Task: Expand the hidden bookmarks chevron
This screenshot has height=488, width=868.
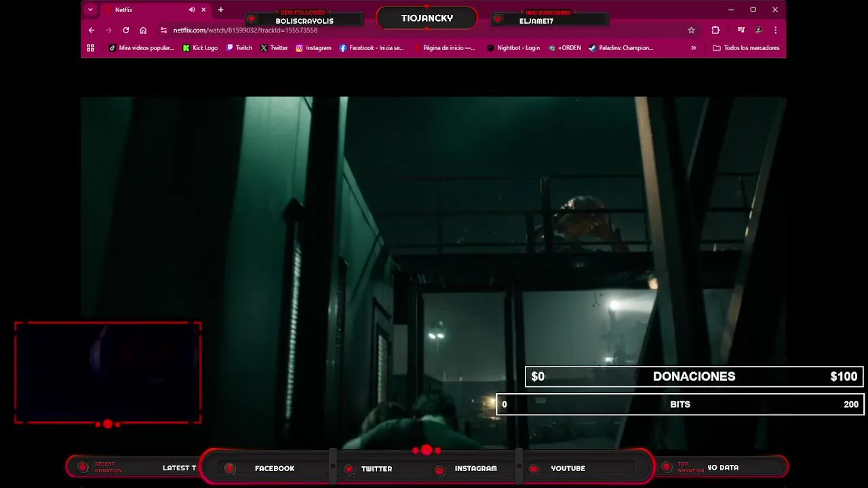Action: pyautogui.click(x=693, y=48)
